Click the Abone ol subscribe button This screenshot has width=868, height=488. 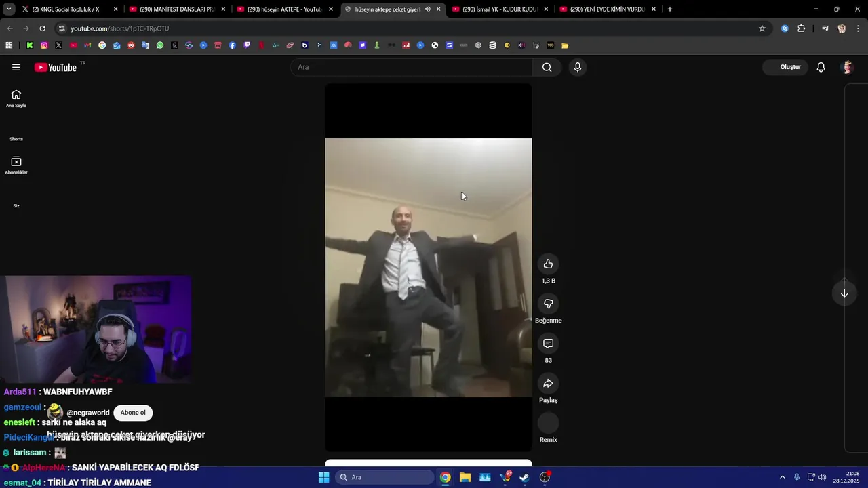coord(133,413)
